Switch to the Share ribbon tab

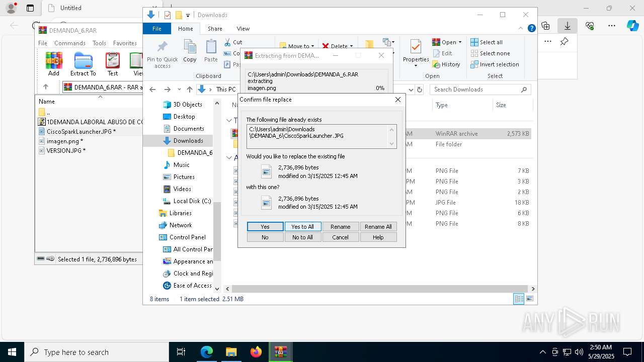(x=215, y=29)
